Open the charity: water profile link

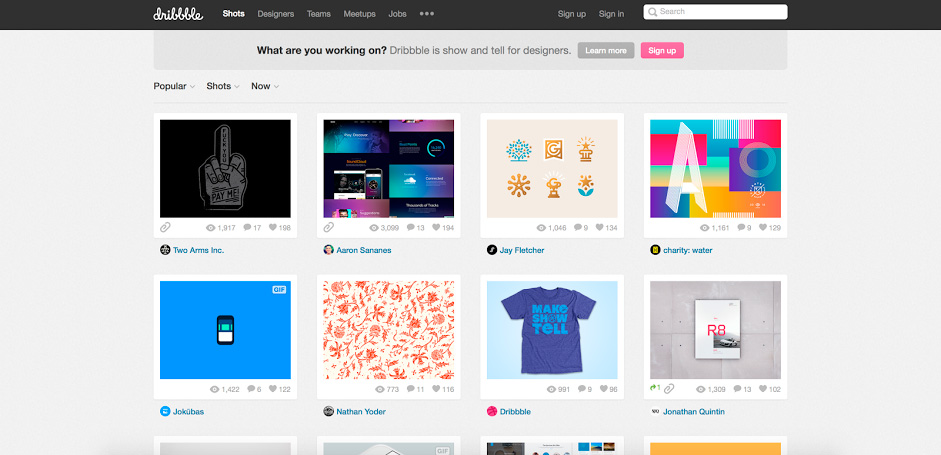[x=688, y=250]
